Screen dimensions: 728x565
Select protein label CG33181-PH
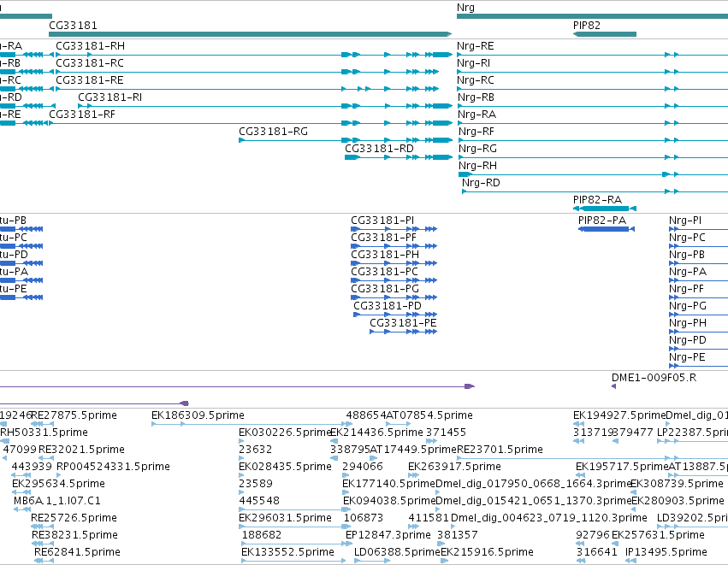(385, 255)
